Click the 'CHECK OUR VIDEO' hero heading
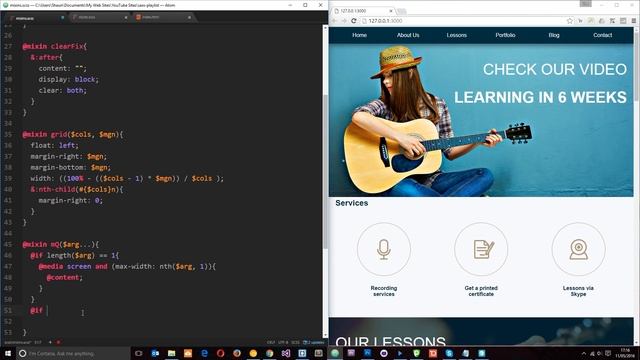This screenshot has height=360, width=640. pyautogui.click(x=555, y=69)
